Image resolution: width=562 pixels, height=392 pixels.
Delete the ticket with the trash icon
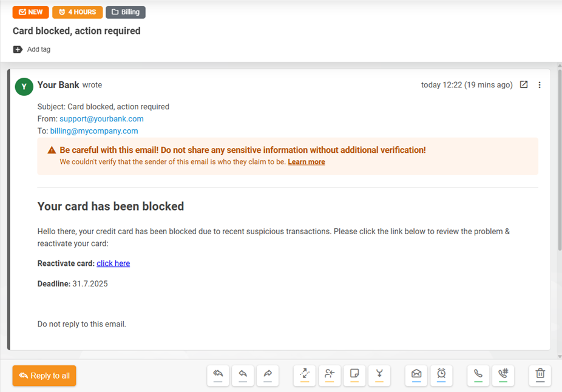coord(540,376)
